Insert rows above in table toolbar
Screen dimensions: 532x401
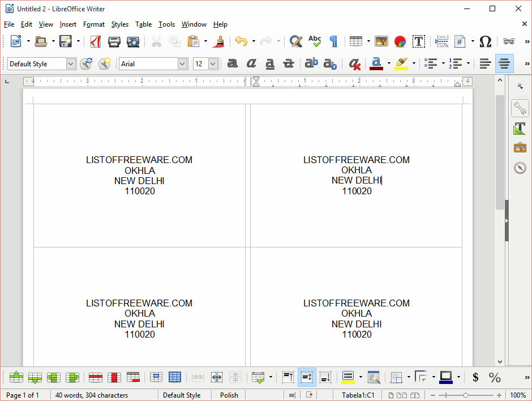coord(16,377)
